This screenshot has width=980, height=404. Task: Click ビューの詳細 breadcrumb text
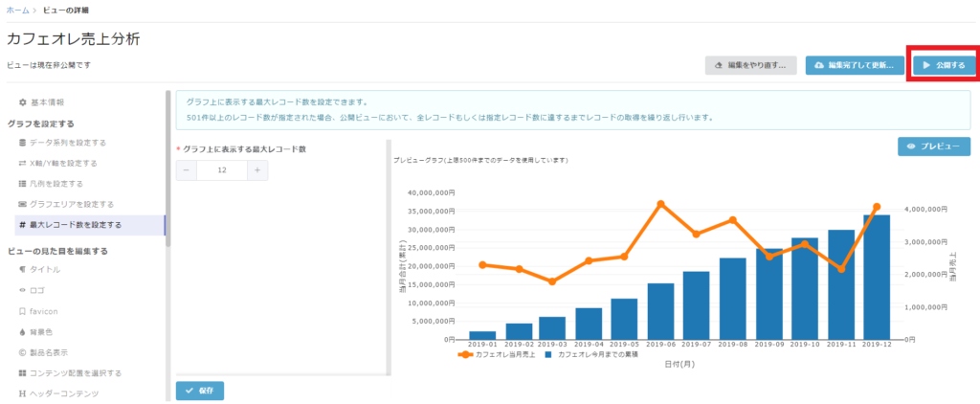coord(66,10)
